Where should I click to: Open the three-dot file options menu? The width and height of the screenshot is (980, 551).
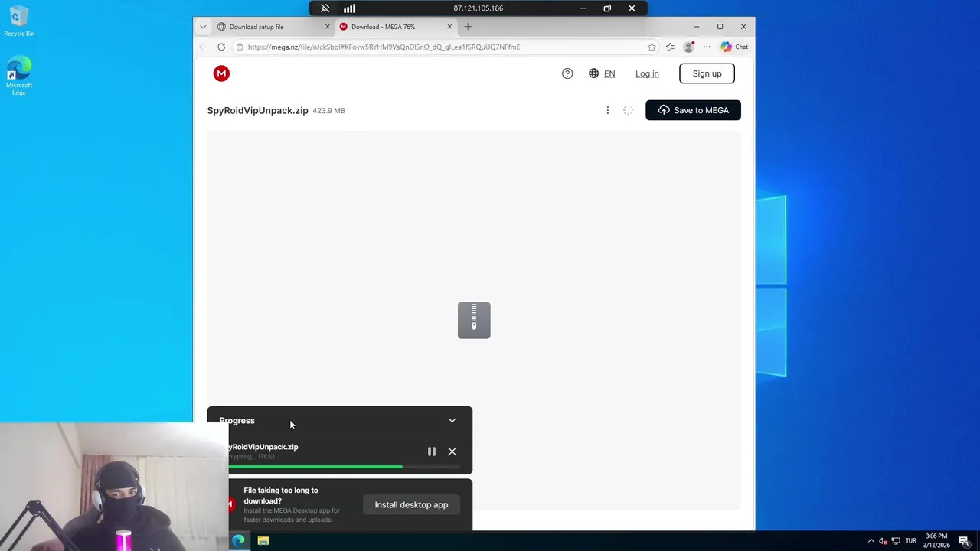tap(608, 110)
